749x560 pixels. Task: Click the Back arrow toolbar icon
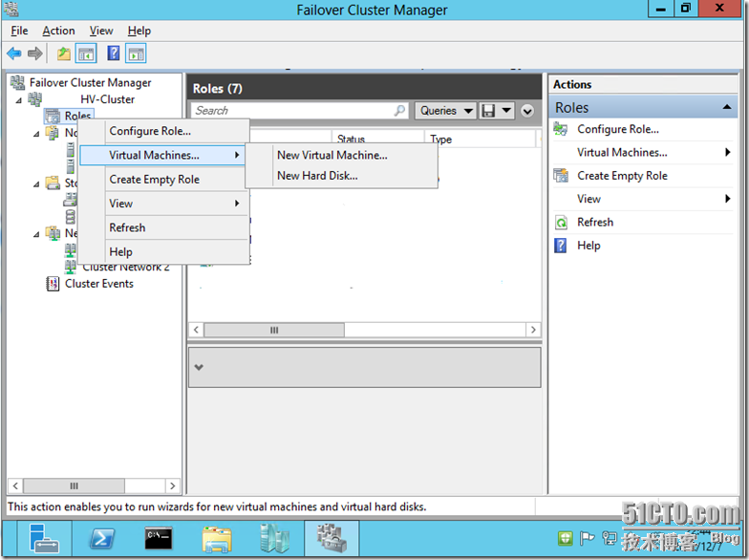pos(14,54)
